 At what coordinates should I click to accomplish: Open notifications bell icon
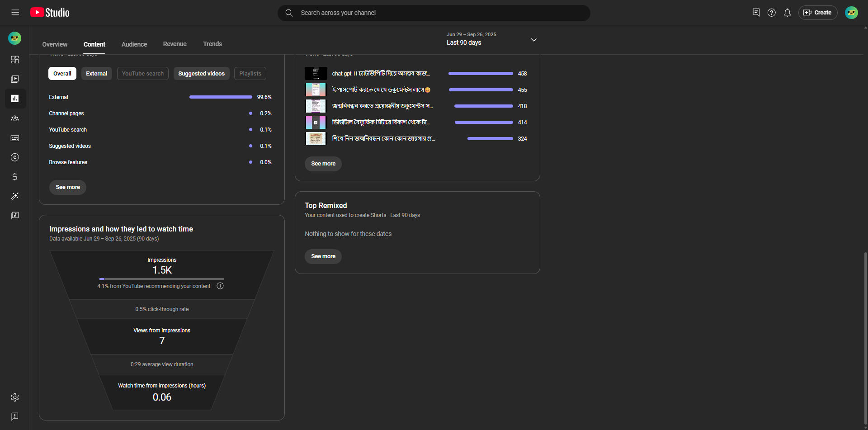pyautogui.click(x=787, y=13)
